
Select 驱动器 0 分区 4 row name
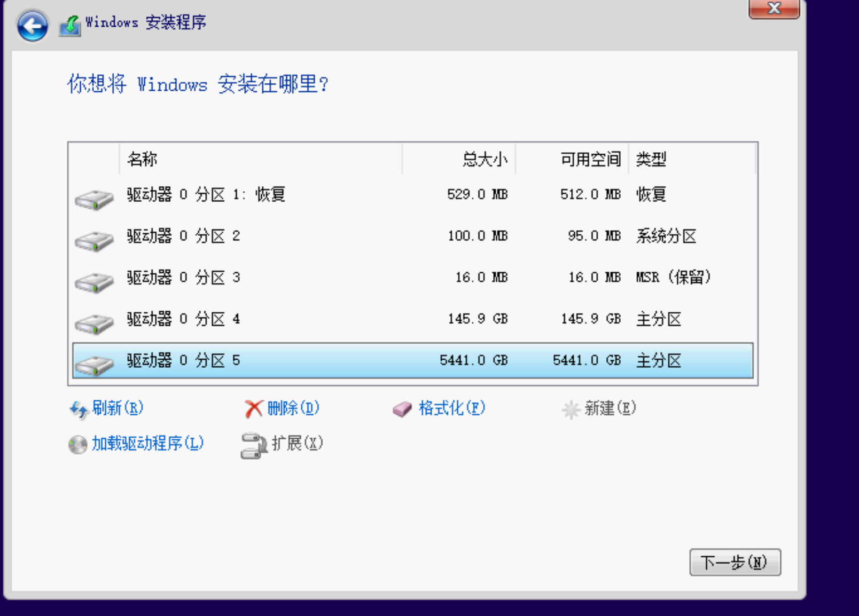pos(183,319)
